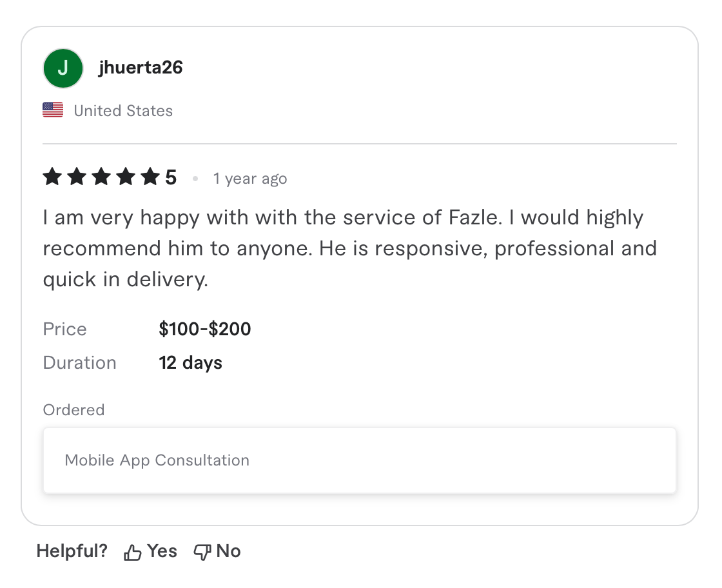Click the thumbs down icon

tap(202, 551)
